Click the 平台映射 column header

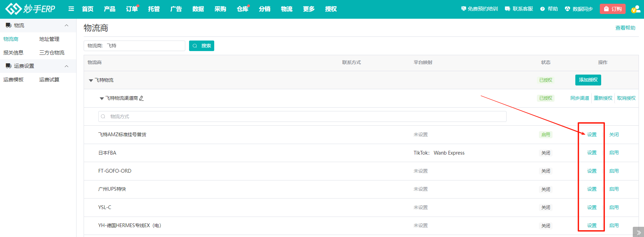click(423, 62)
